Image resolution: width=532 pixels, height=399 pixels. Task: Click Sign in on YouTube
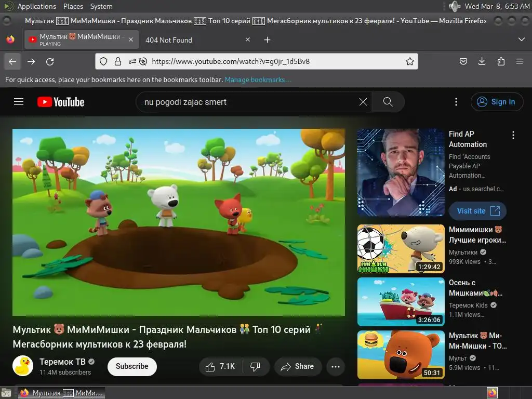tap(497, 102)
